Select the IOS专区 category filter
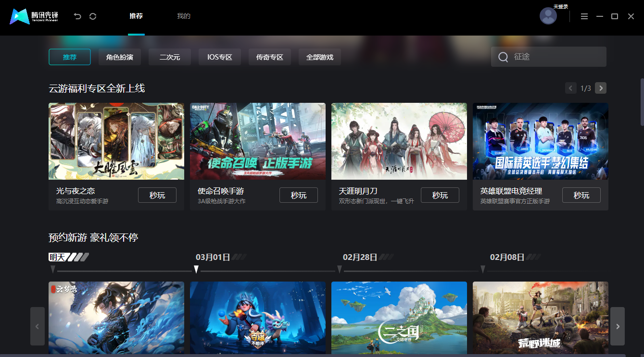 (219, 57)
